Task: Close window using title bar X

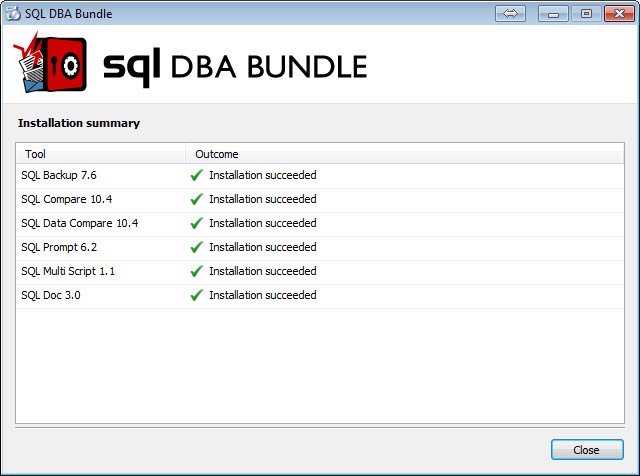Action: pos(619,13)
